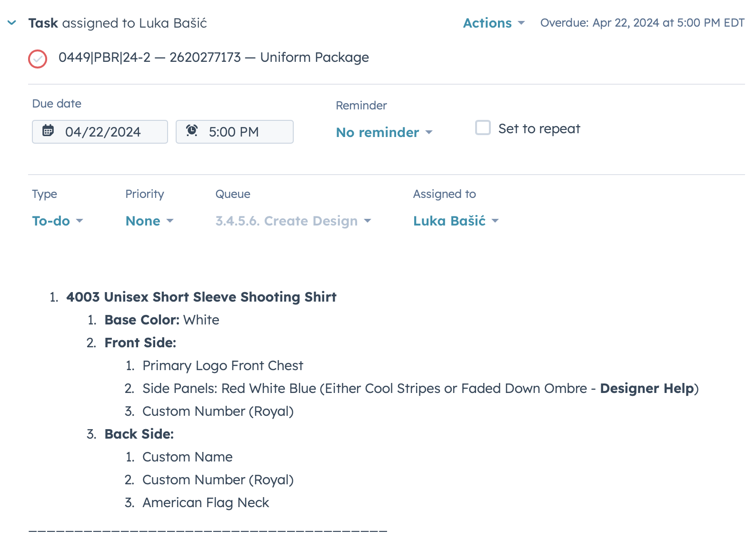This screenshot has width=756, height=549.
Task: Open the Priority None dropdown
Action: click(x=149, y=221)
